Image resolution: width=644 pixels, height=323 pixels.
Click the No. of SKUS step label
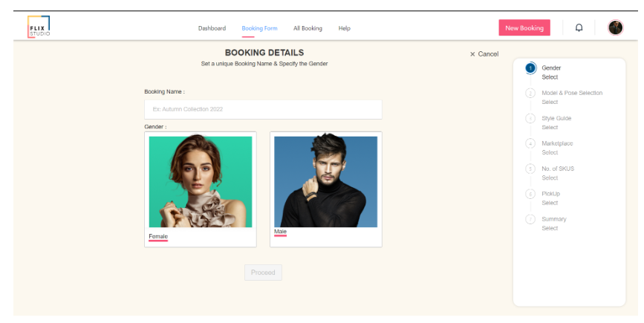(558, 169)
